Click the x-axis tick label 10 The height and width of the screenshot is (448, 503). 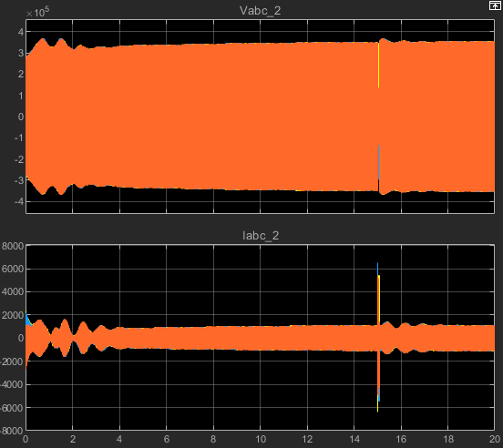[261, 439]
